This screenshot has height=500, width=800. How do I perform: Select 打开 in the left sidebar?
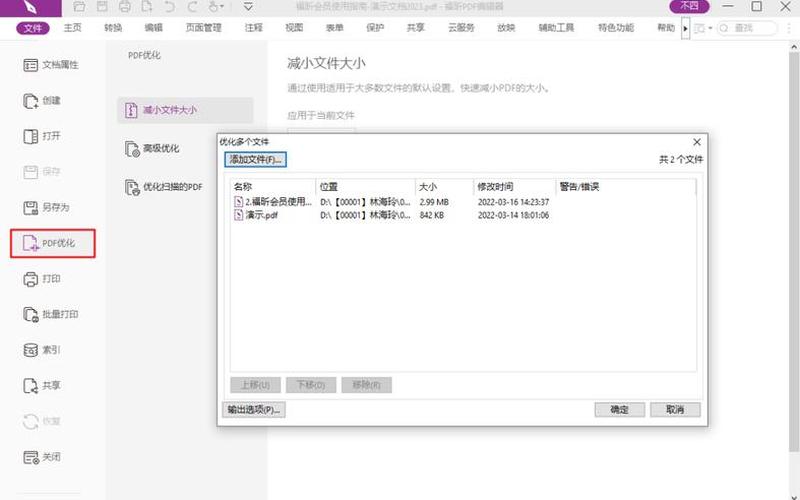click(x=42, y=136)
